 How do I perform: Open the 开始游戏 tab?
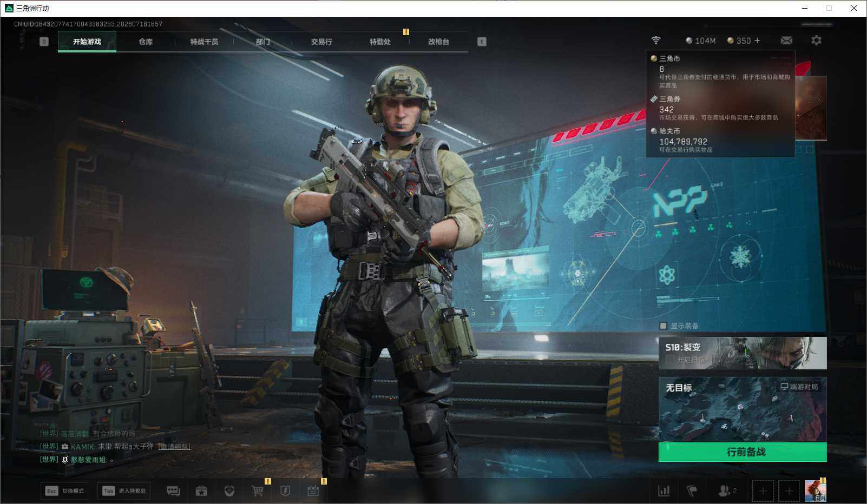click(x=87, y=42)
